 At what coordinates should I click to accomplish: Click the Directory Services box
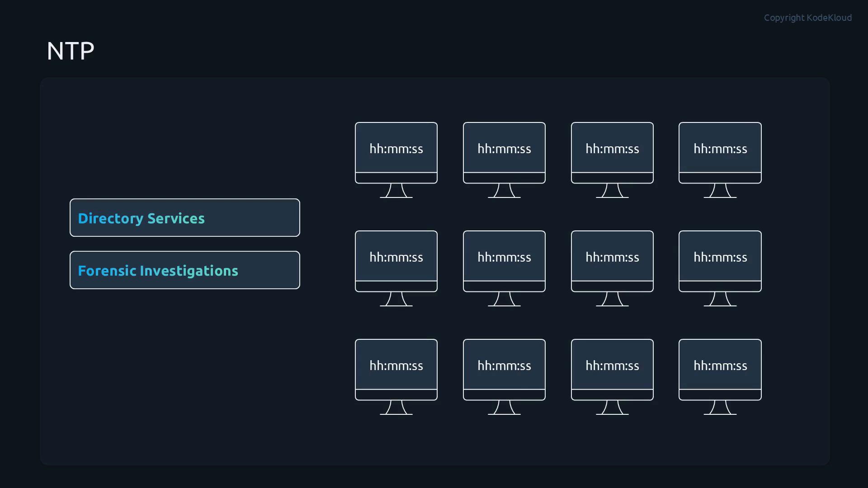coord(185,217)
